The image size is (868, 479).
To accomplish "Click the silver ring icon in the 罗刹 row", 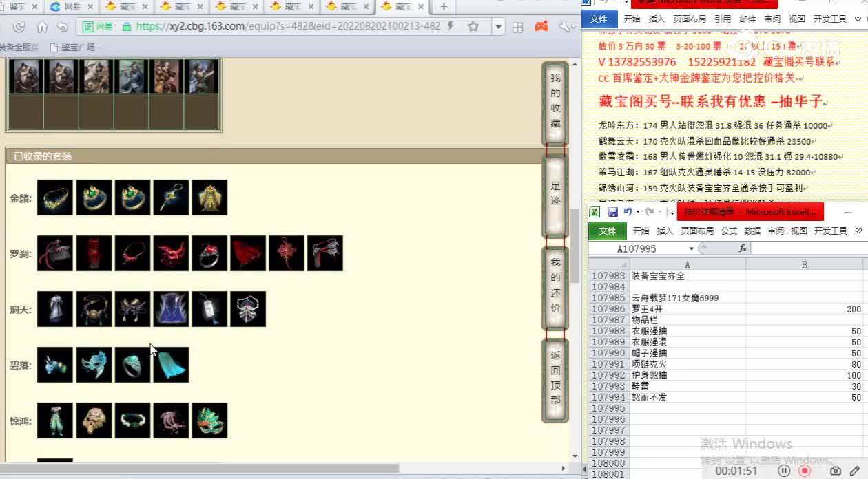I will 209,253.
